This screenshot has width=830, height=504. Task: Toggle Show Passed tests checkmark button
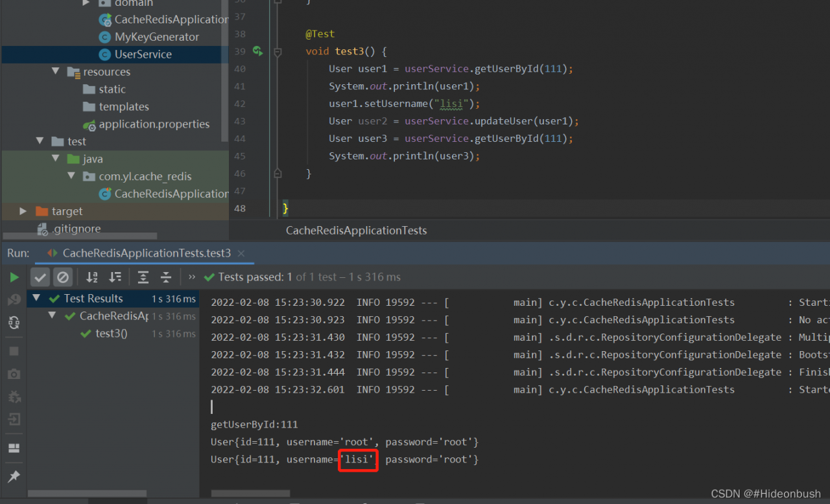click(40, 277)
